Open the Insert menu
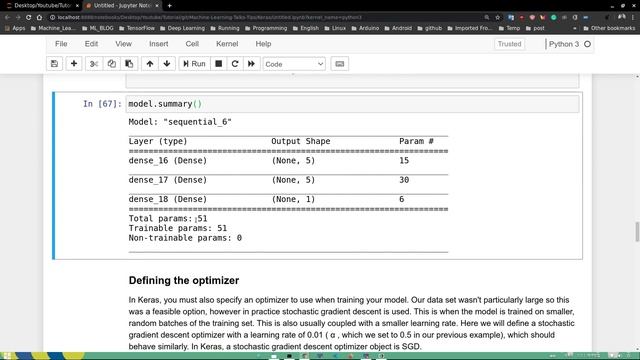This screenshot has height=360, width=640. click(159, 44)
